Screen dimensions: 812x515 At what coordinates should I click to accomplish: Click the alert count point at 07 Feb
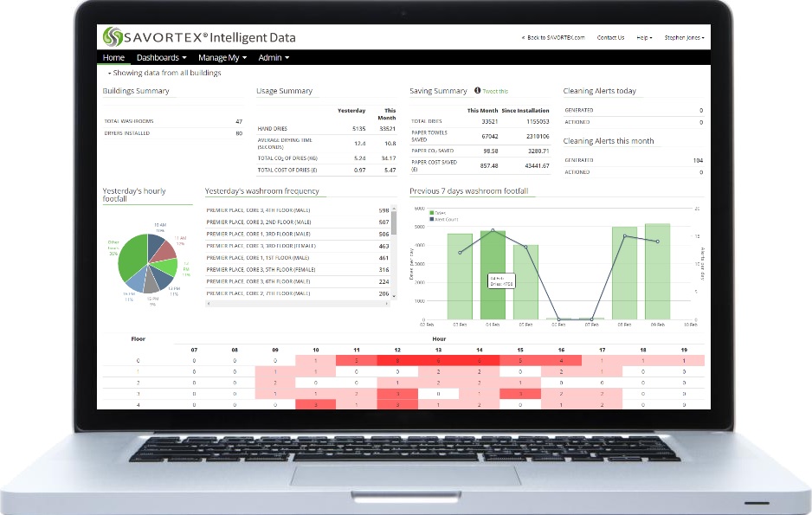click(x=591, y=319)
